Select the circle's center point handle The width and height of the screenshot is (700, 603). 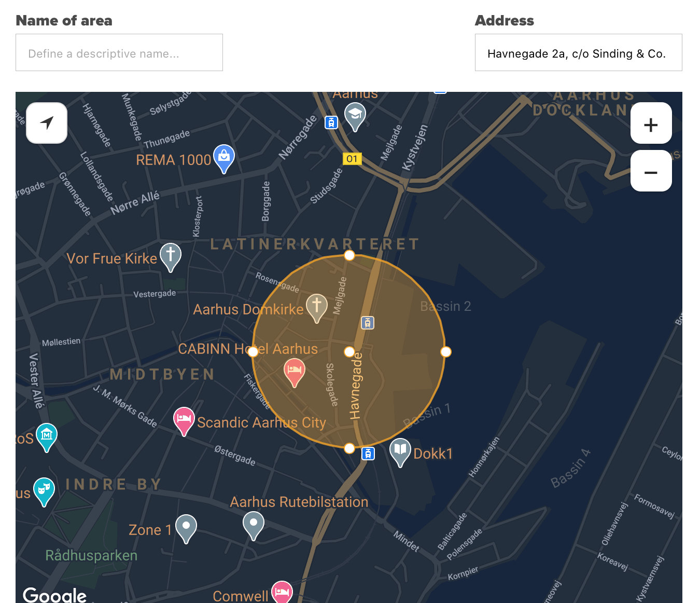click(349, 352)
